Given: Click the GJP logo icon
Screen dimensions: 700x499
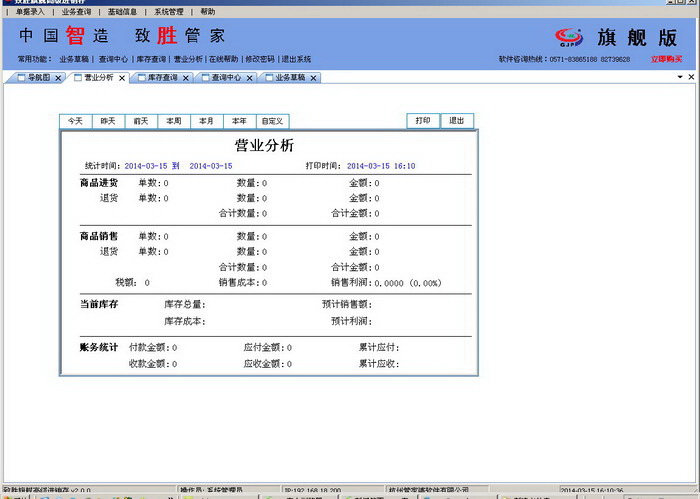Looking at the screenshot, I should 569,37.
